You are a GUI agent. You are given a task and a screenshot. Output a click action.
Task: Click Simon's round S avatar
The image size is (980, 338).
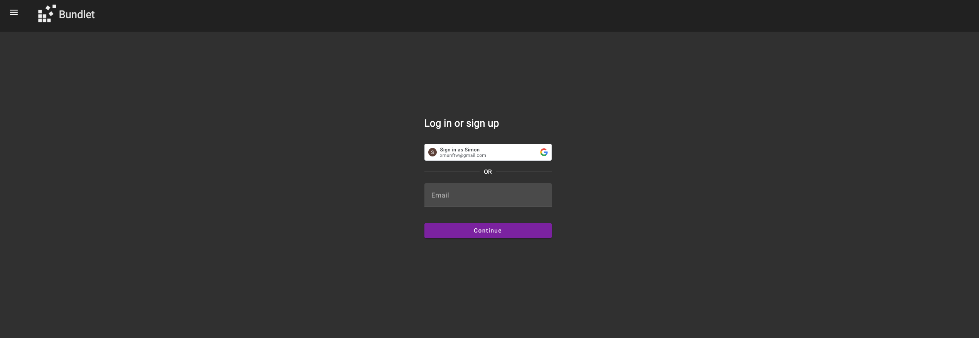click(x=433, y=152)
